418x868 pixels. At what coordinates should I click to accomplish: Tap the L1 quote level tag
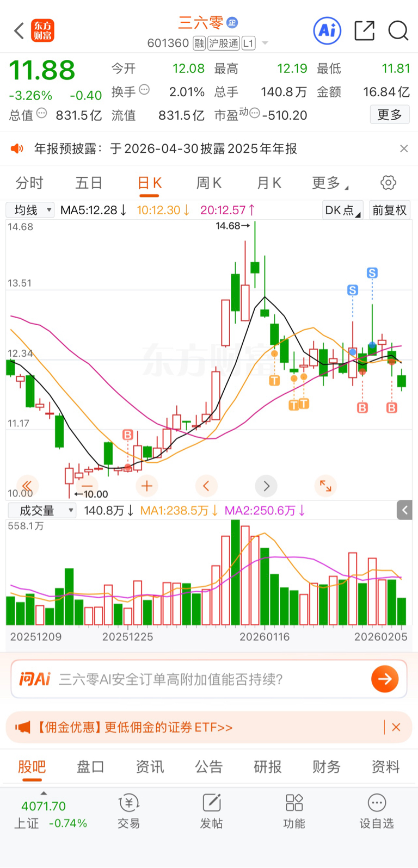248,43
